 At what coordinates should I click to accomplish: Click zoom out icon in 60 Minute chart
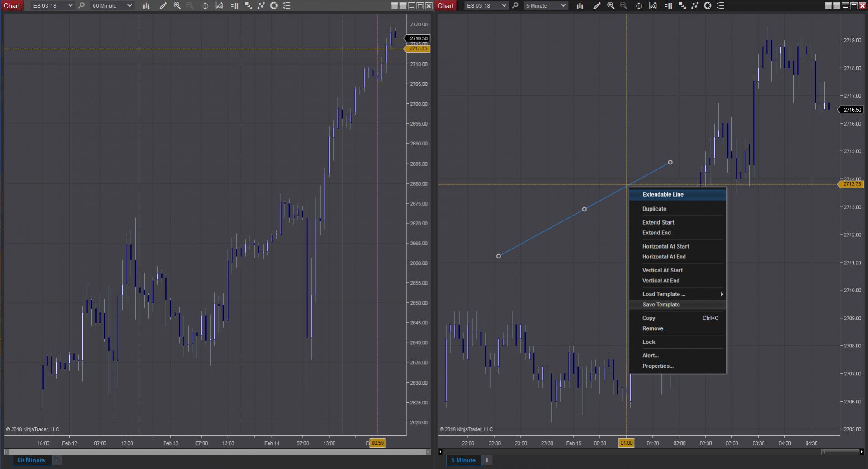(x=190, y=6)
